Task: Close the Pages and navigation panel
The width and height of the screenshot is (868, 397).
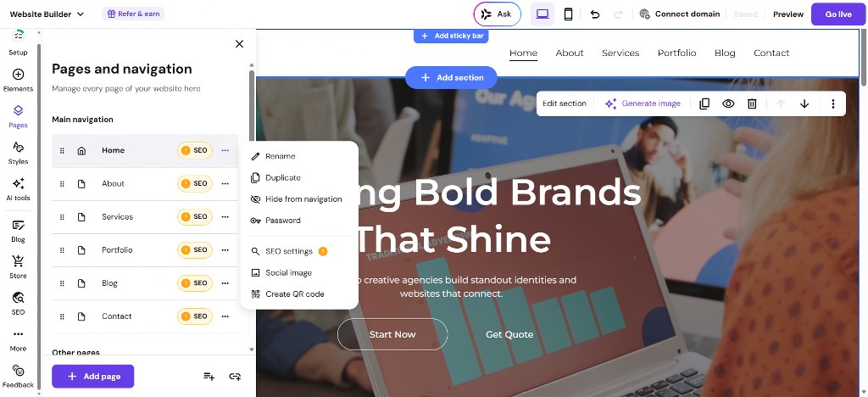Action: click(239, 44)
